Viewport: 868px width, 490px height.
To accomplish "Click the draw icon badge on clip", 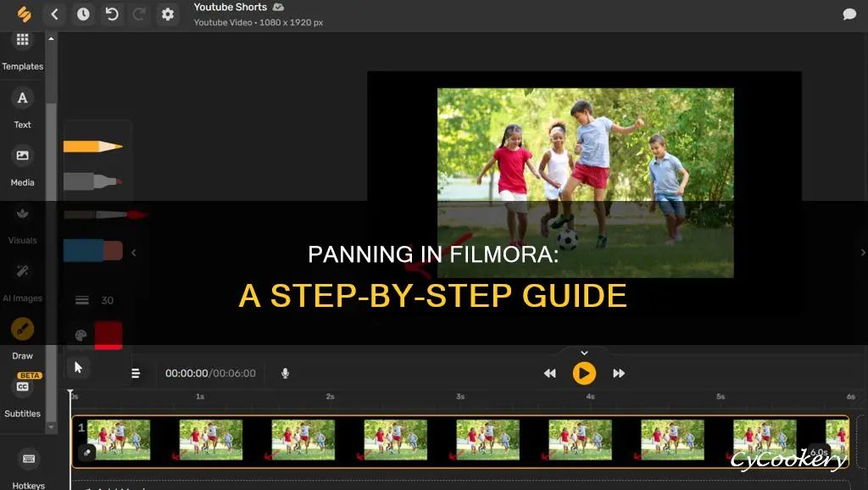I will pyautogui.click(x=86, y=453).
